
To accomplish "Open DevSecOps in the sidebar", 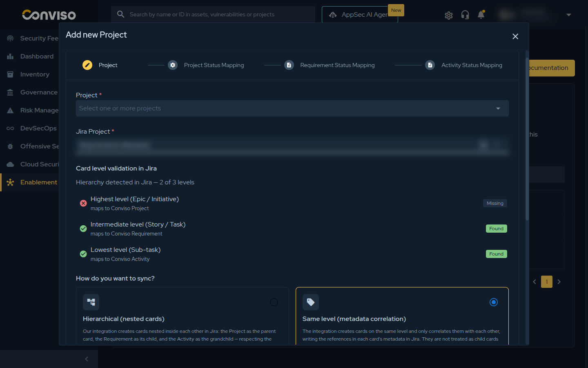I will [38, 128].
